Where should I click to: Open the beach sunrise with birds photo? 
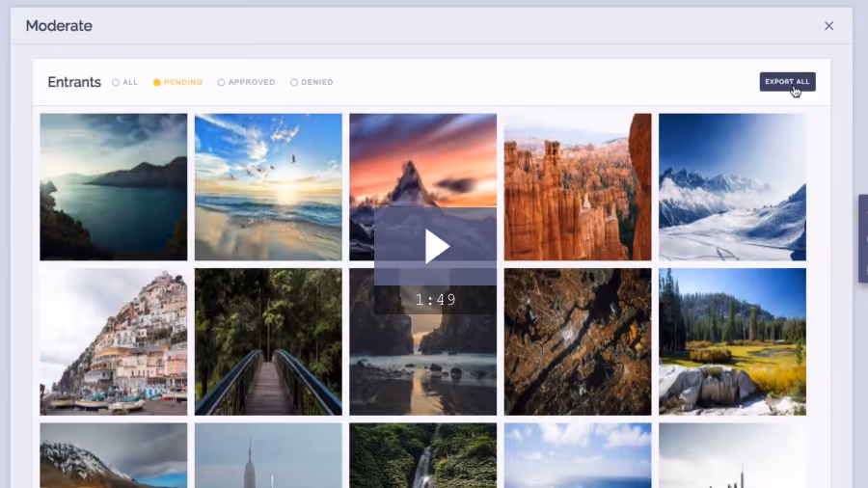click(268, 187)
